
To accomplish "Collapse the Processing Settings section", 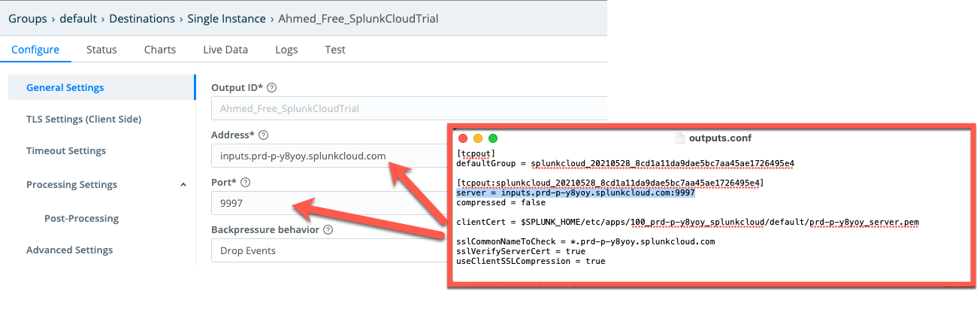I will (x=183, y=184).
